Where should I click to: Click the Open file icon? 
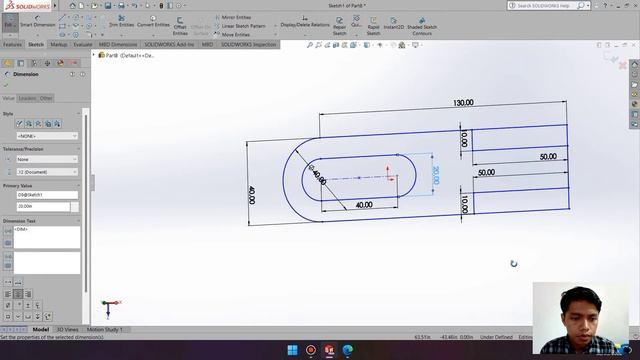pyautogui.click(x=94, y=6)
